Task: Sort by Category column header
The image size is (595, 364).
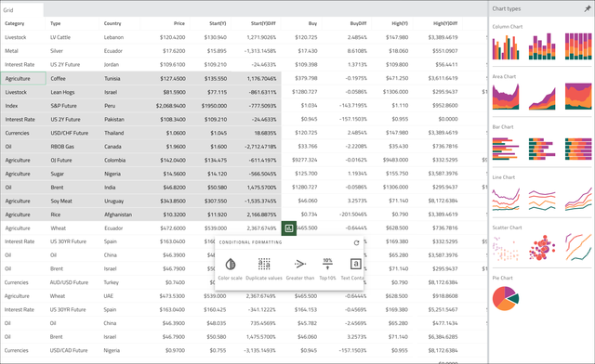Action: click(15, 23)
